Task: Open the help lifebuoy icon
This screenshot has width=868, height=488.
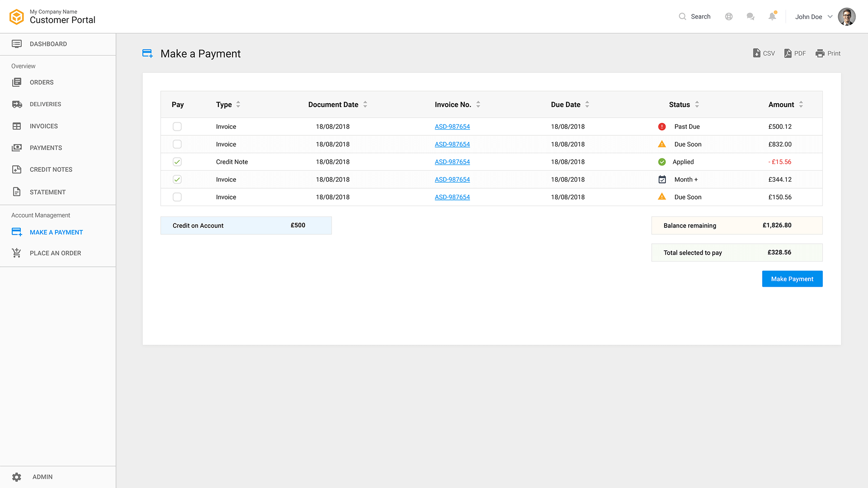Action: click(x=729, y=16)
